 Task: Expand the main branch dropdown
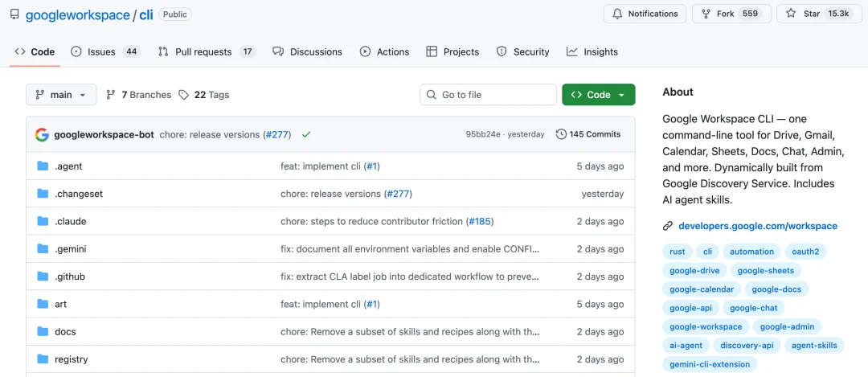point(61,95)
